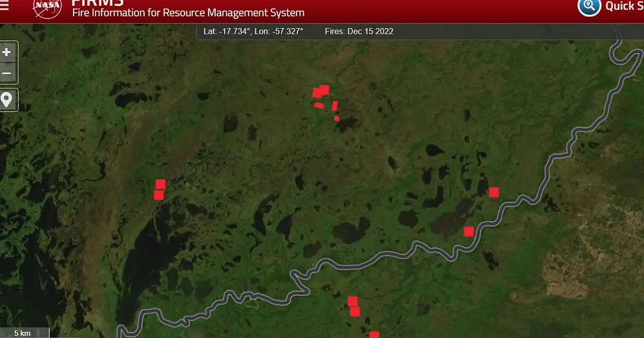Viewport: 644px width, 338px height.
Task: Zoom out with the minus button
Action: coord(7,73)
